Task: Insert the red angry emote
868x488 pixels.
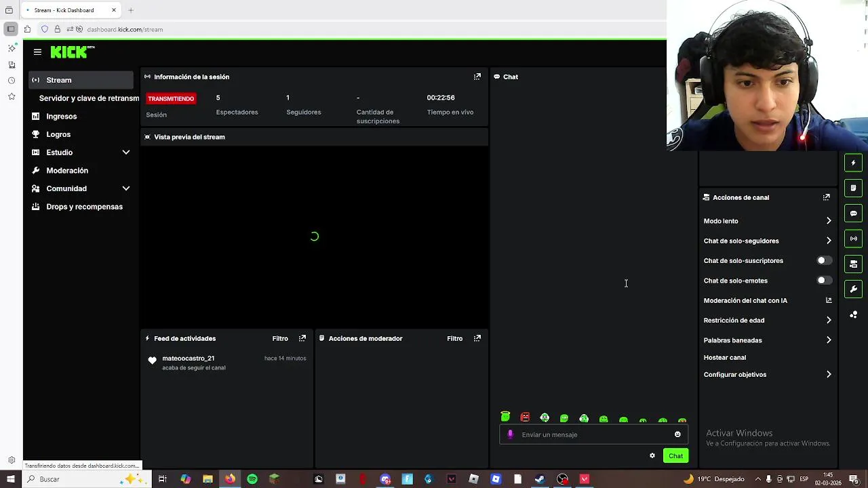Action: click(525, 418)
